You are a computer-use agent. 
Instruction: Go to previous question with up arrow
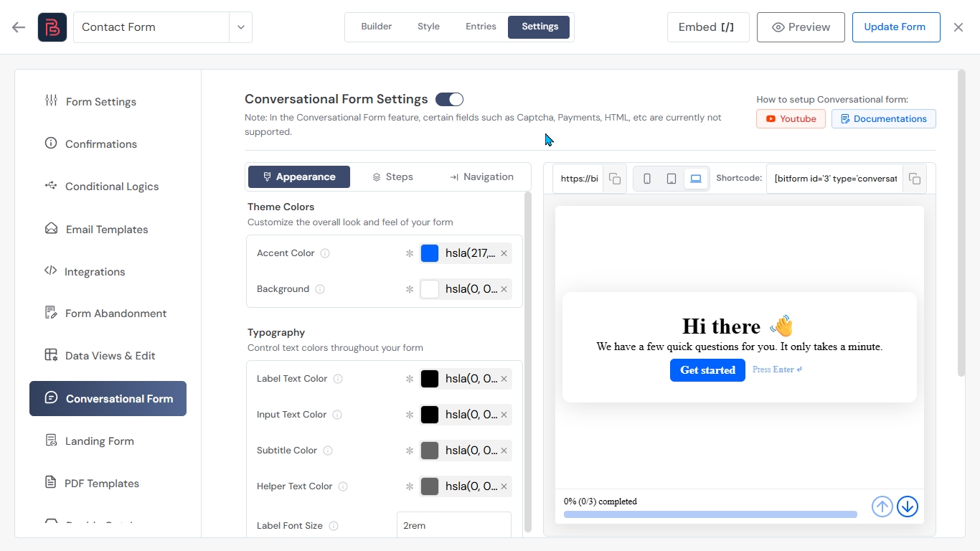click(x=882, y=507)
